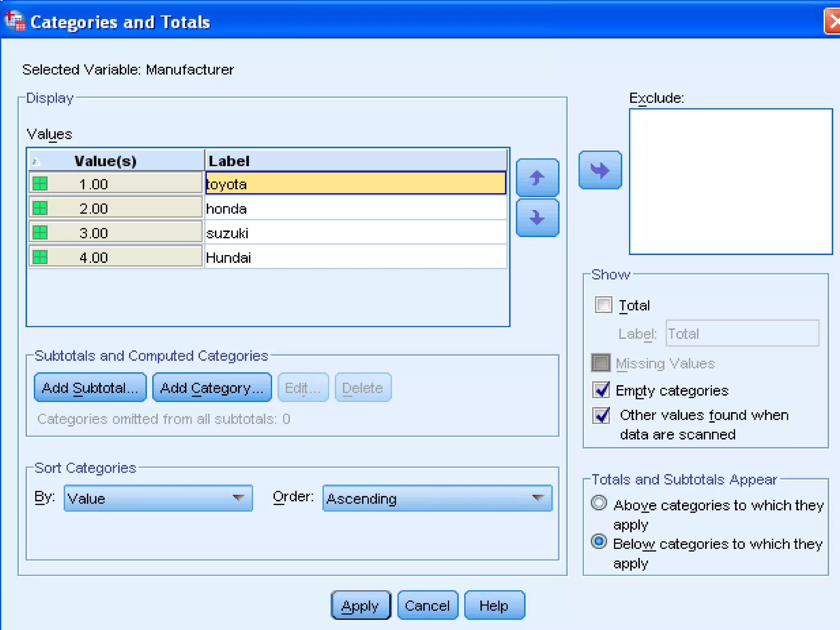
Task: Select the honda label cell
Action: click(x=355, y=208)
